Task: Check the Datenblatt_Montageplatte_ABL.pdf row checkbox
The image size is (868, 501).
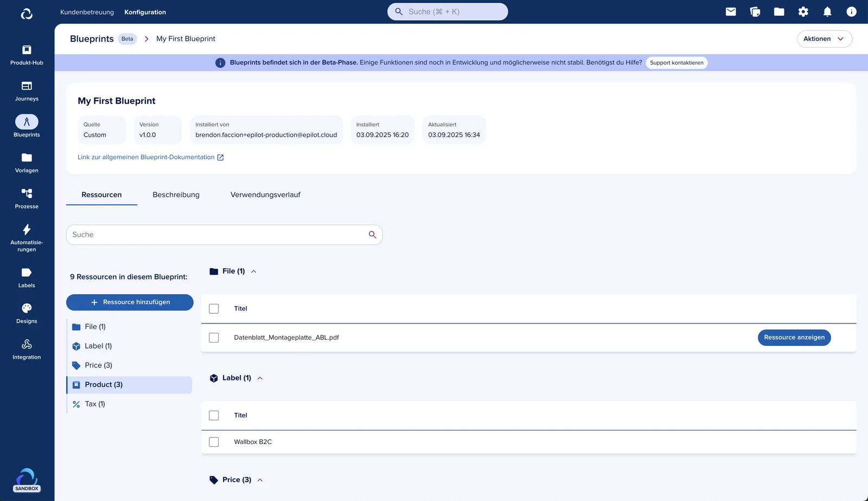Action: [x=214, y=338]
